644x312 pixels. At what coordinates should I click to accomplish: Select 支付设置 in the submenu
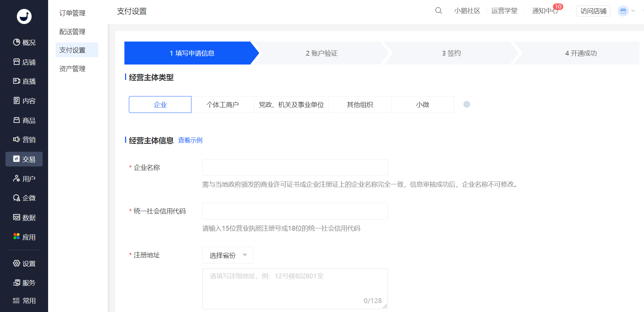[x=77, y=50]
